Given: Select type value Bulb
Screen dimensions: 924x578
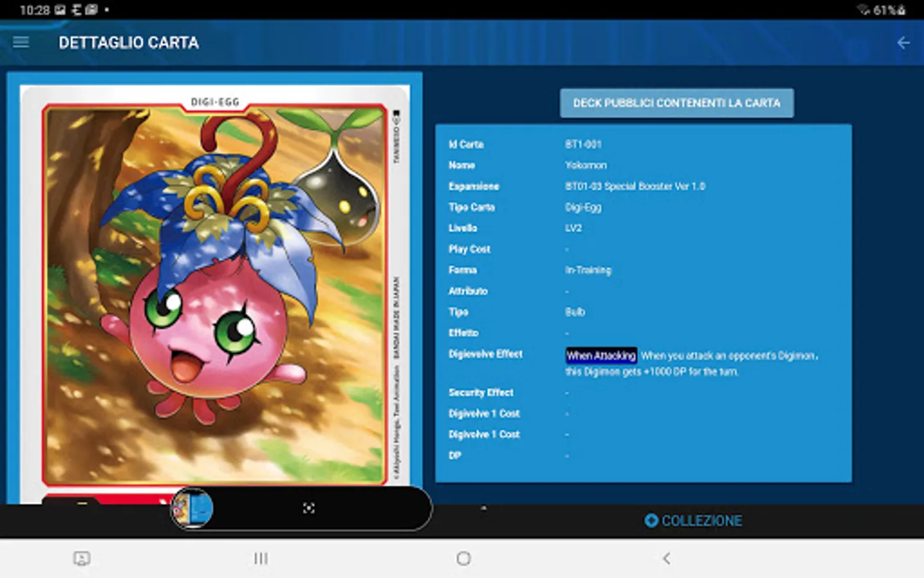Looking at the screenshot, I should pos(574,312).
